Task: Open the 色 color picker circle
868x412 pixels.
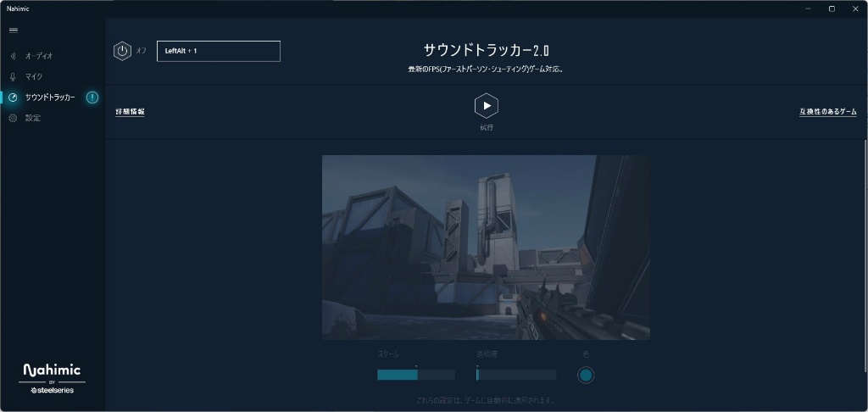Action: 586,376
